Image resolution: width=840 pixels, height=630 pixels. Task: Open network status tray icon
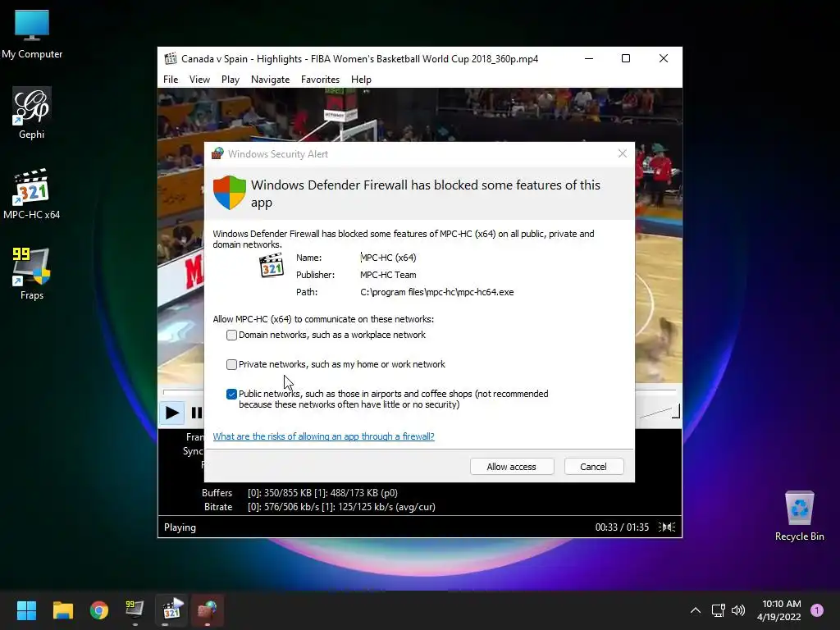718,610
